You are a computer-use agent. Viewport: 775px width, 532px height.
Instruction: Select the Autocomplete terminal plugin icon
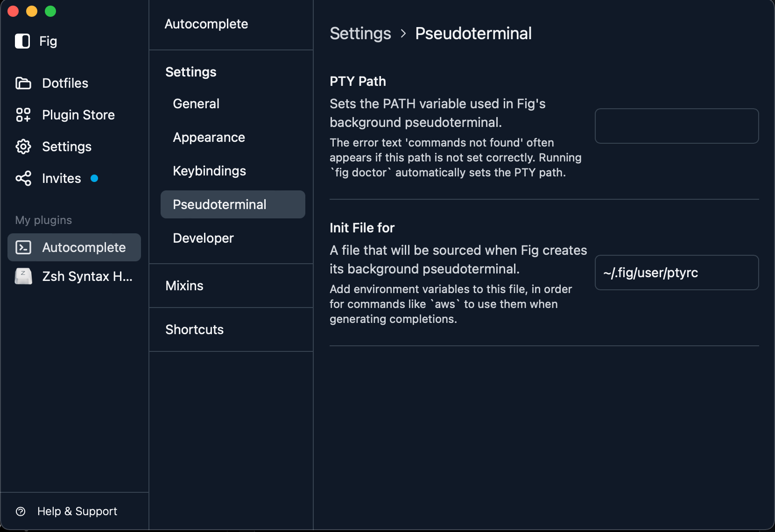[23, 247]
